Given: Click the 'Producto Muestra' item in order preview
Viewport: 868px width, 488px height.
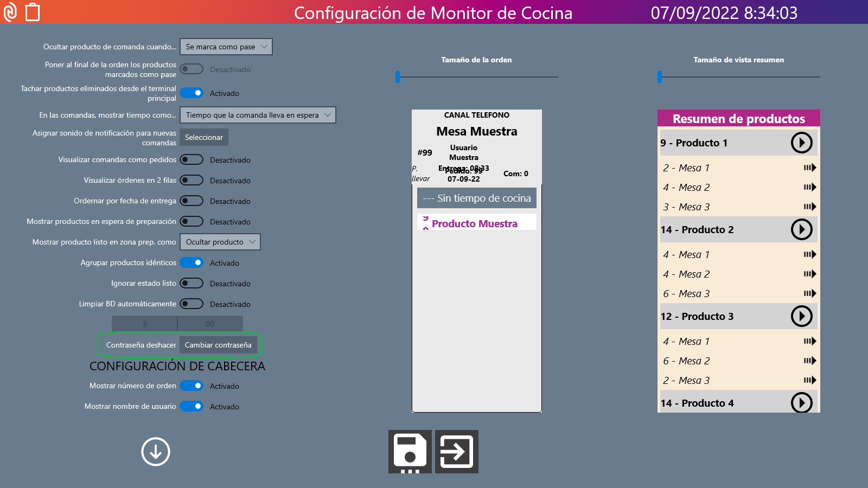Looking at the screenshot, I should tap(475, 223).
